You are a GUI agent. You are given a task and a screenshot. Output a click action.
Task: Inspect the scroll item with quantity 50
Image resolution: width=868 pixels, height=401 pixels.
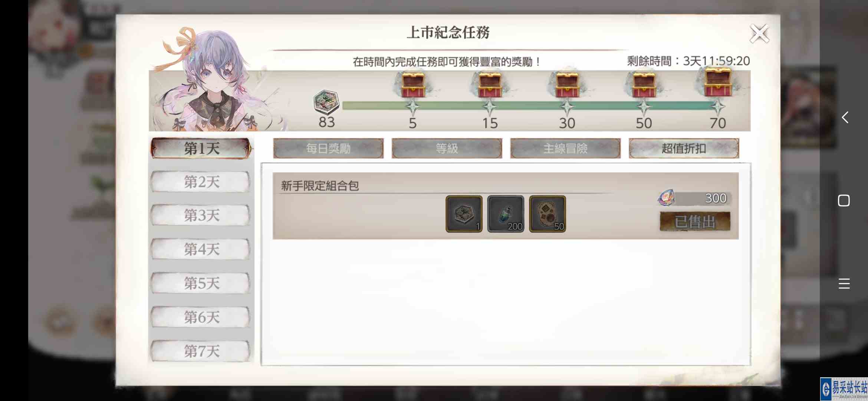click(x=548, y=214)
